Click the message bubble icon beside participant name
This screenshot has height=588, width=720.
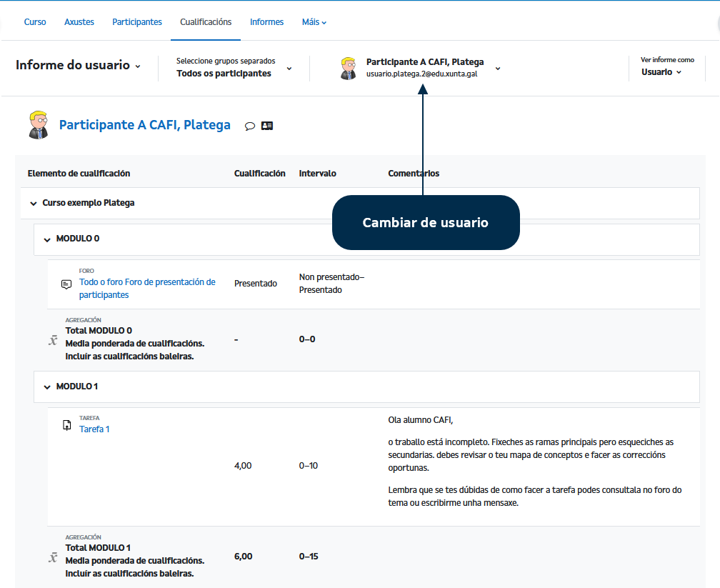[250, 126]
